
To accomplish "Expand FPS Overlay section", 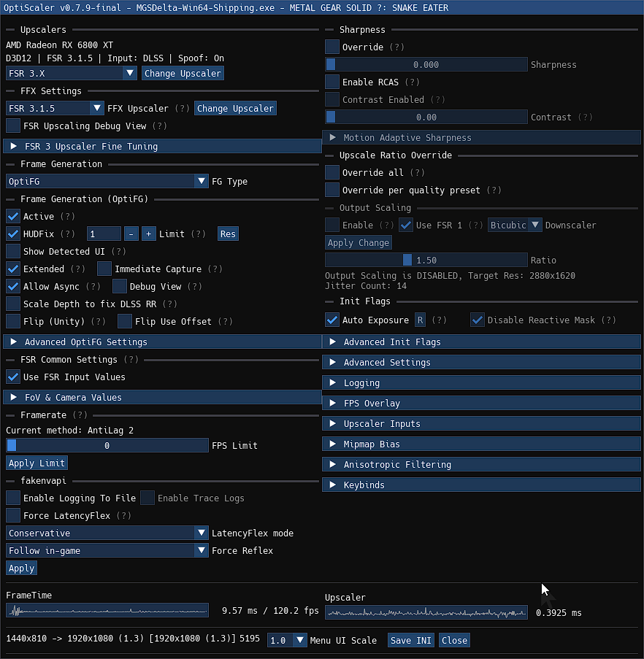I will coord(481,403).
